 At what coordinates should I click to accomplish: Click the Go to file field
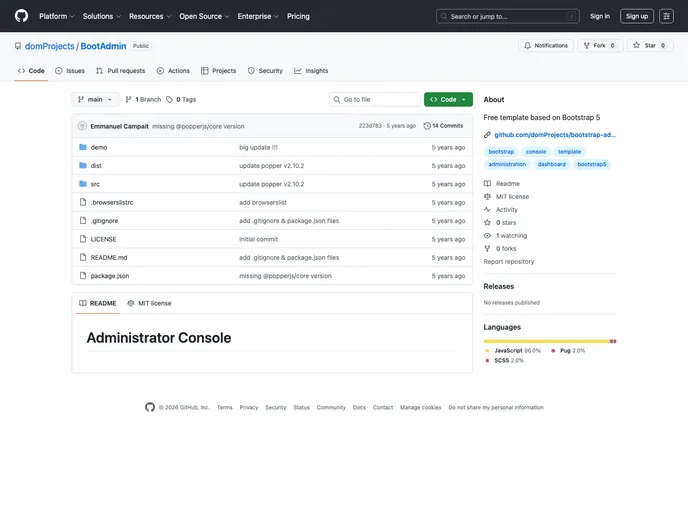(375, 100)
